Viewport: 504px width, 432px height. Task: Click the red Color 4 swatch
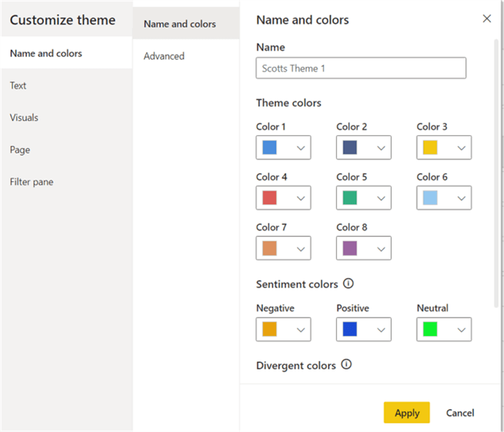click(x=269, y=198)
